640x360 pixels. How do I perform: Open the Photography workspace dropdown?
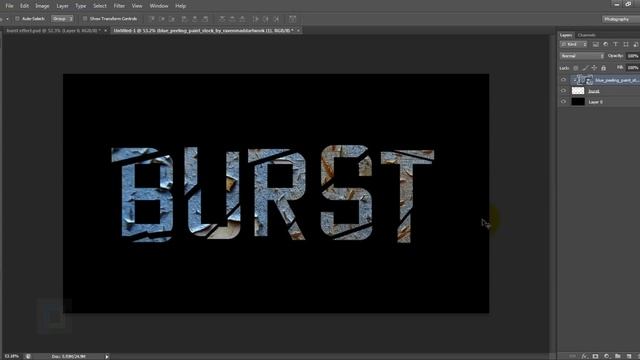[x=620, y=19]
